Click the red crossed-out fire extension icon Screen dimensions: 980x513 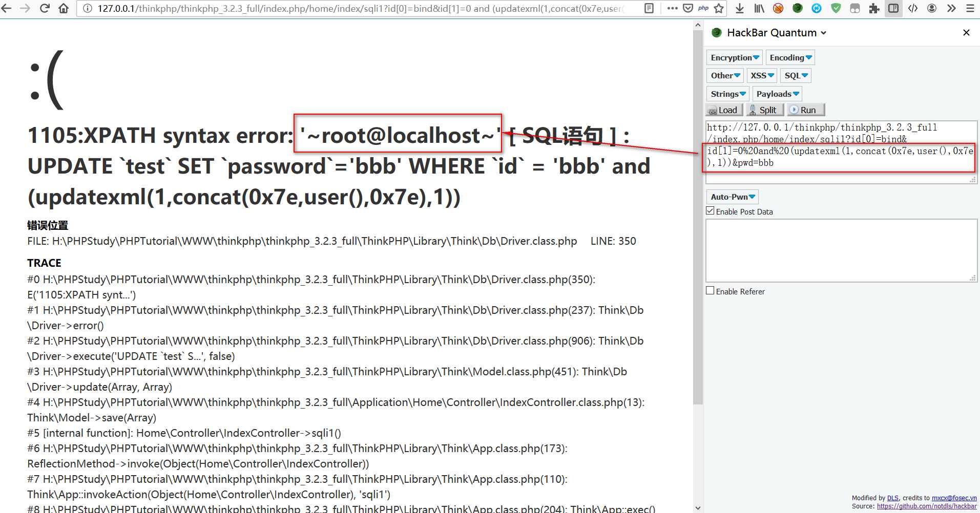click(778, 8)
